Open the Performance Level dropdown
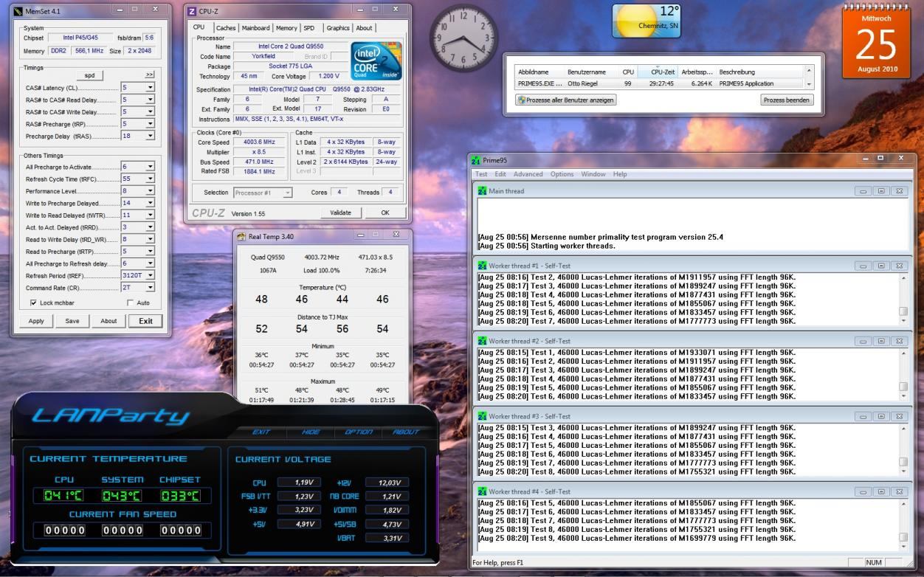Viewport: 924px width, 577px height. click(151, 191)
